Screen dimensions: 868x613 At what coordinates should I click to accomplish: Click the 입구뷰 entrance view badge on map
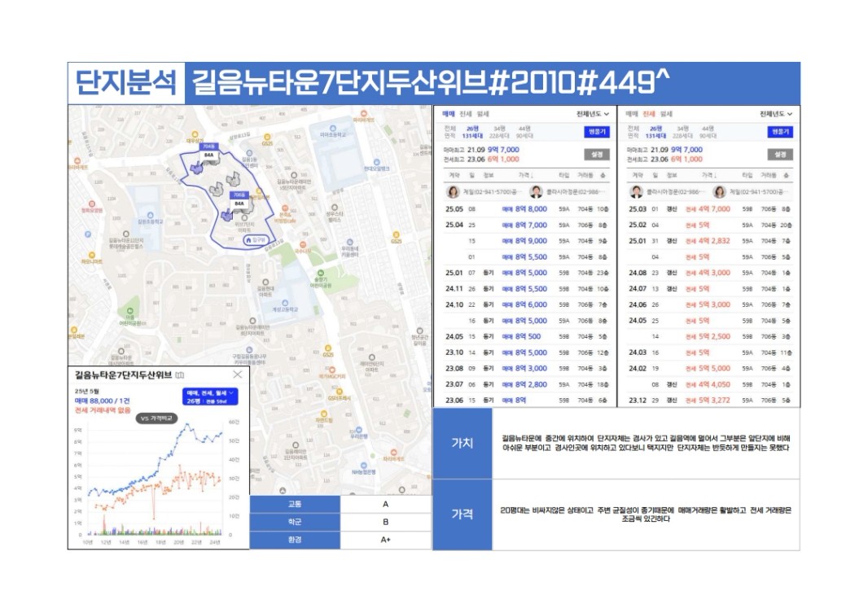tap(256, 240)
